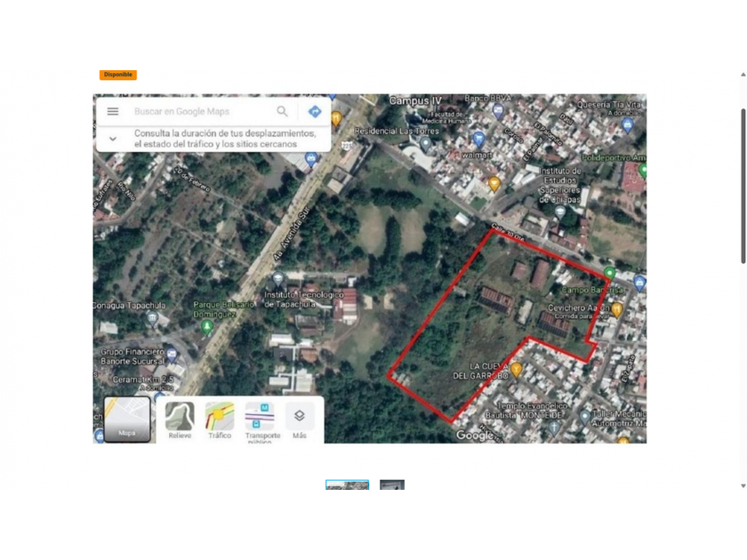Click the Disponible status badge
This screenshot has height=560, width=747.
tap(117, 75)
